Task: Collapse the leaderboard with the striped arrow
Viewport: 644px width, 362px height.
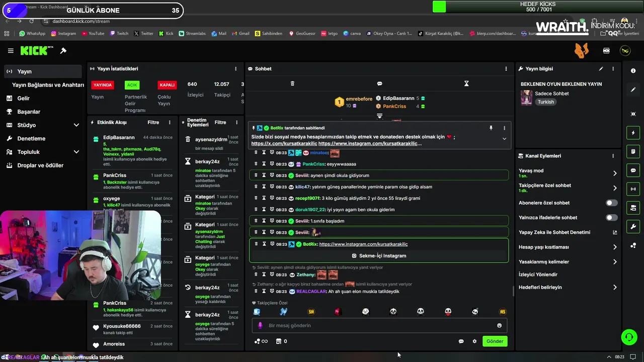Action: click(x=379, y=116)
